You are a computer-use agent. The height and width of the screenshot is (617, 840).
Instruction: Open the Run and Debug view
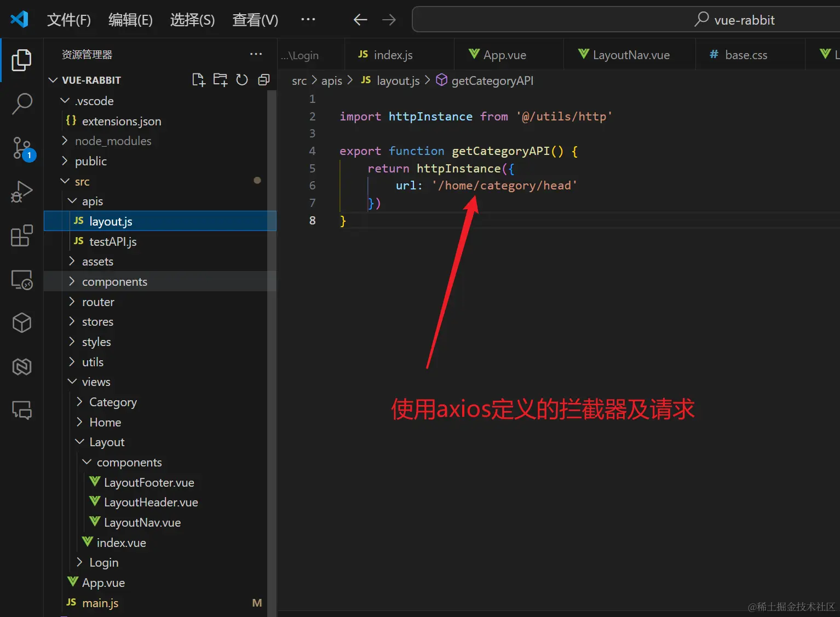tap(21, 192)
